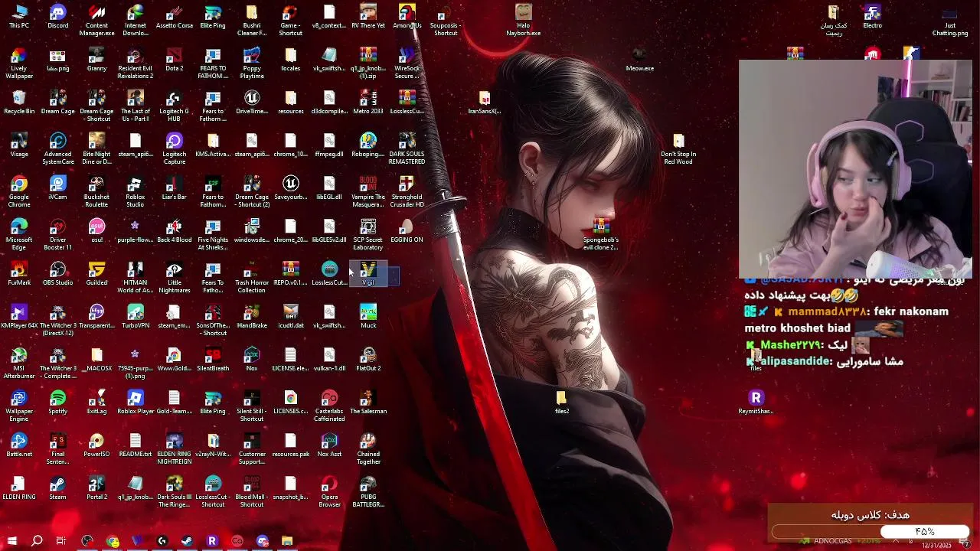The width and height of the screenshot is (980, 551).
Task: Open Logitech G HUB from the taskbar
Action: 162,541
